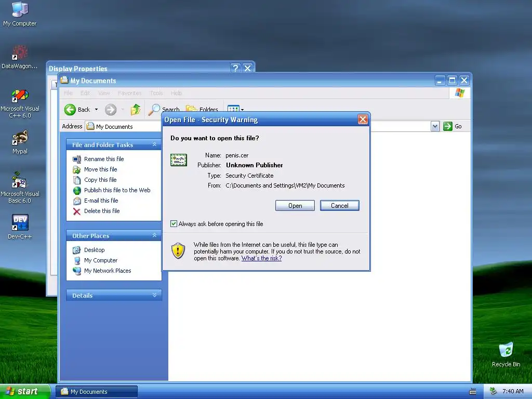The height and width of the screenshot is (399, 532).
Task: Click the 7:40 AM taskbar clock
Action: point(513,392)
